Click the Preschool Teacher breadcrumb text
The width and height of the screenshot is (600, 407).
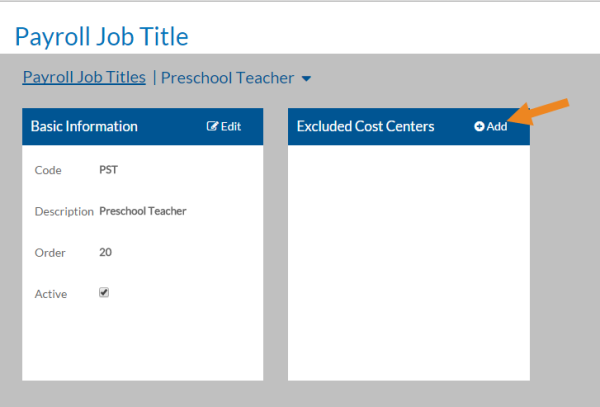pyautogui.click(x=227, y=77)
